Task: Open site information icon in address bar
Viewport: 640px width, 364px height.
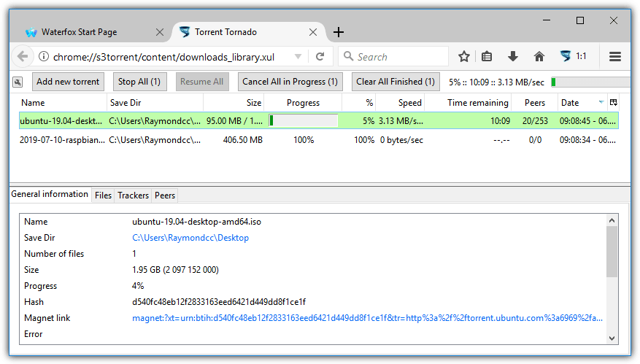Action: click(44, 57)
